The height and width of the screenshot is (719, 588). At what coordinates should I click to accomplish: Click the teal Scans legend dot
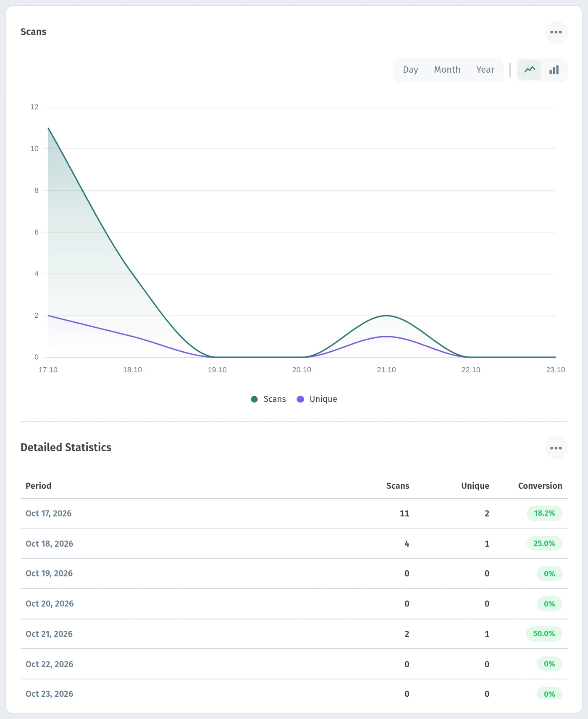[x=254, y=399]
